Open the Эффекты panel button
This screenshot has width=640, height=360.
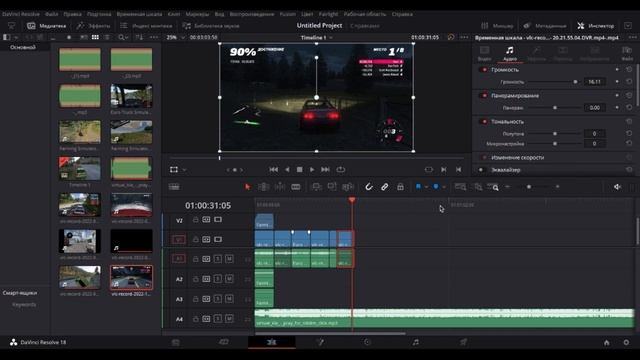tap(93, 26)
